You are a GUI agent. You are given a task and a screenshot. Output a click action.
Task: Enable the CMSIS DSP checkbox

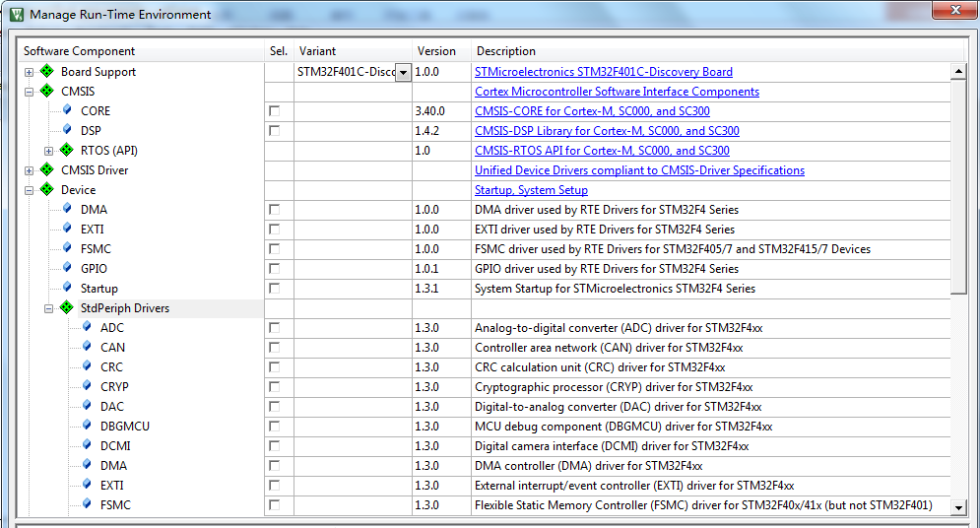pos(274,131)
